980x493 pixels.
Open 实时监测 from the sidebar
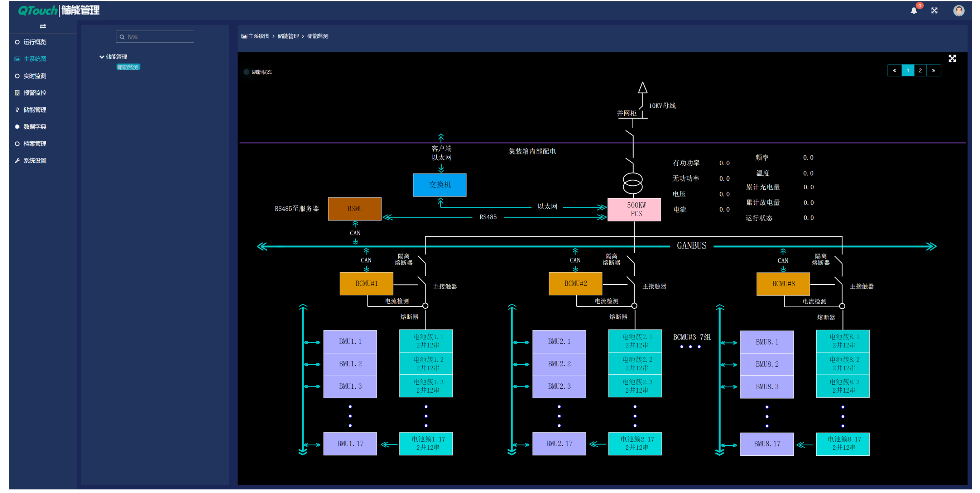tap(35, 76)
